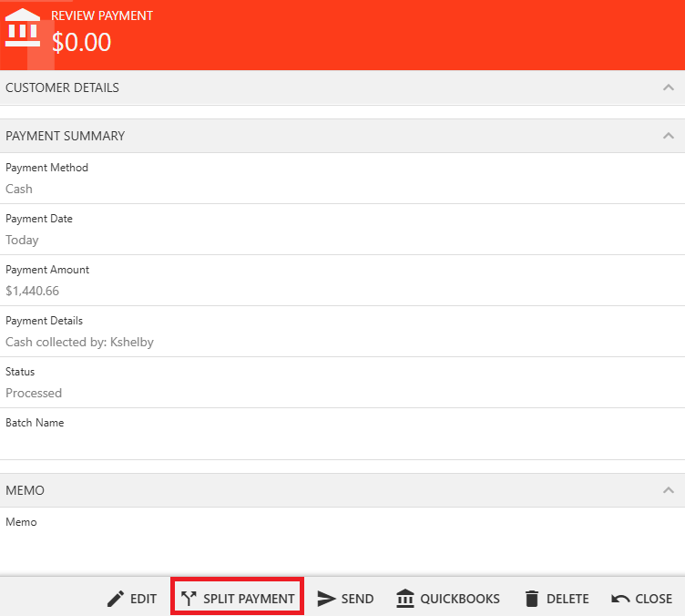Click the $0.00 amount in header
The image size is (685, 616).
(x=82, y=43)
